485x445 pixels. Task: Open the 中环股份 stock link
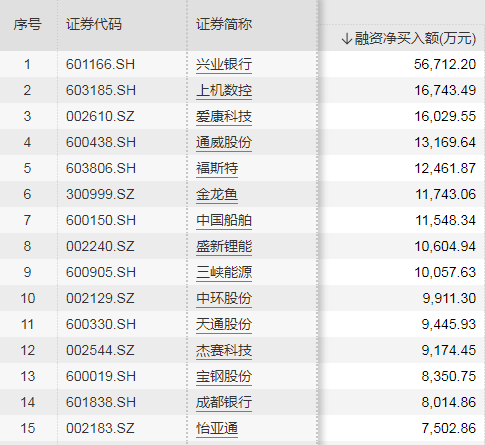click(224, 298)
